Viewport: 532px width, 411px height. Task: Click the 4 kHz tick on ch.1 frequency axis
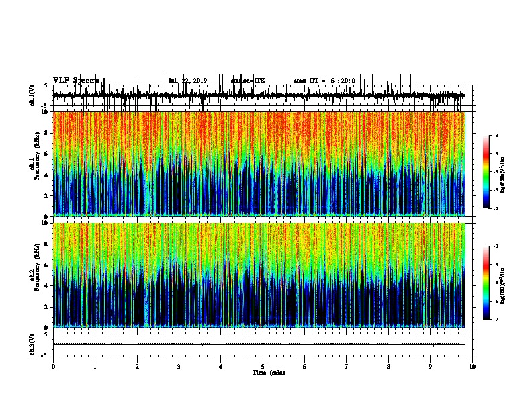point(47,175)
